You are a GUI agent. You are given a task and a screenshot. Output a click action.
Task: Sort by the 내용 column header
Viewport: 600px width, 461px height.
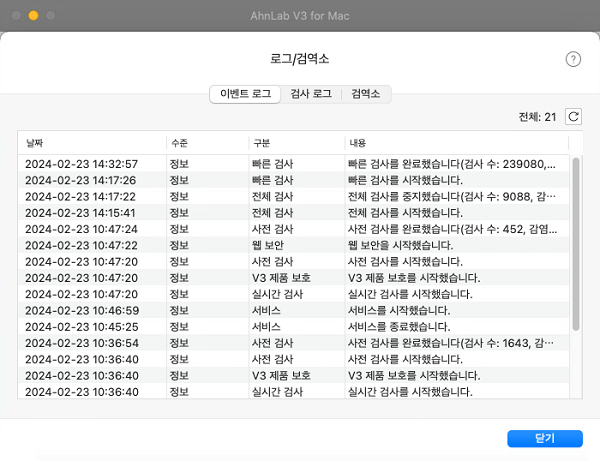point(457,143)
